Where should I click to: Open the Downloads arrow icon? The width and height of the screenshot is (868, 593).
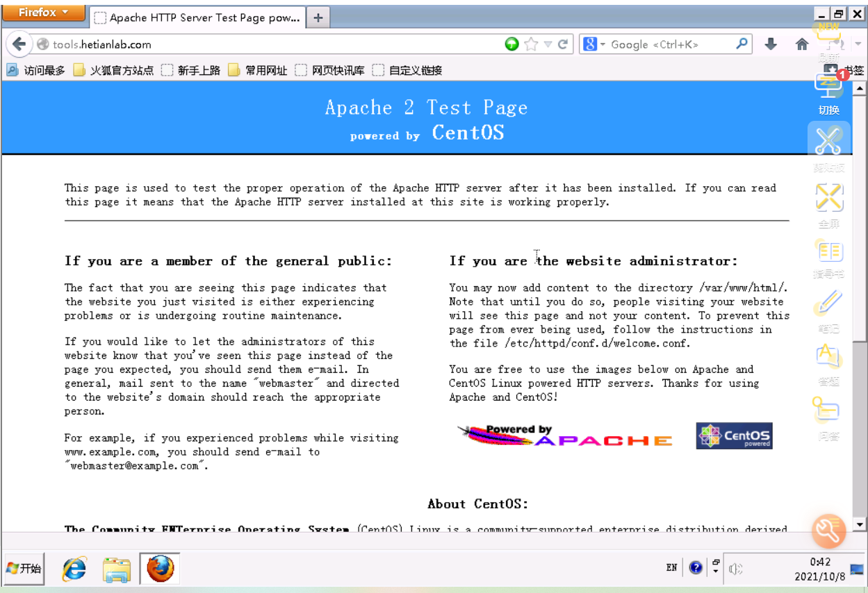click(x=771, y=44)
